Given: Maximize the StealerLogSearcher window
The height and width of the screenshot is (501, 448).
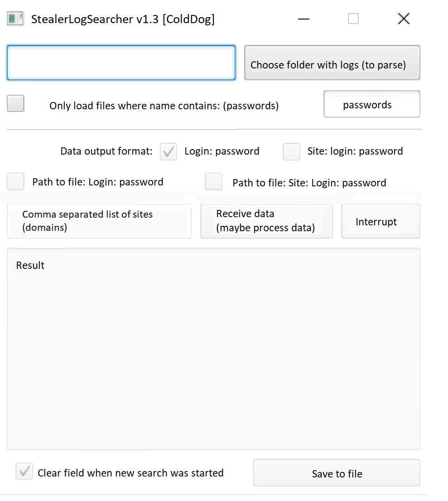Looking at the screenshot, I should click(353, 19).
